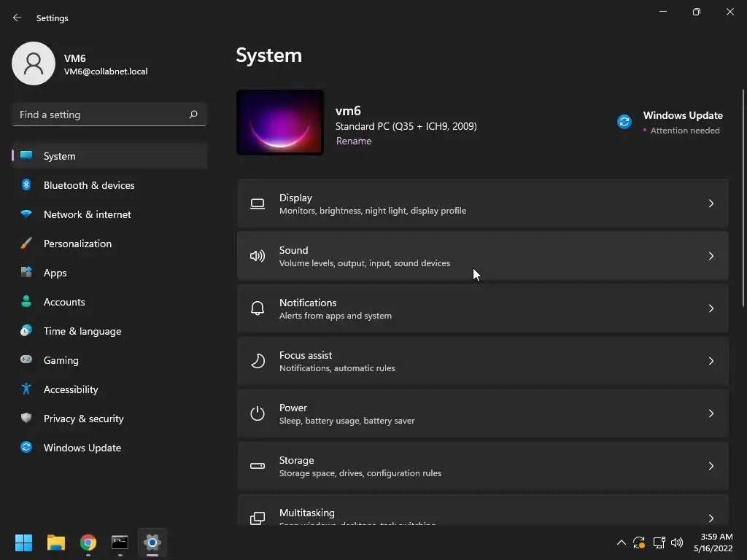Click the "Volume levels, output, input, sound devices" text
This screenshot has height=560, width=747.
(365, 262)
